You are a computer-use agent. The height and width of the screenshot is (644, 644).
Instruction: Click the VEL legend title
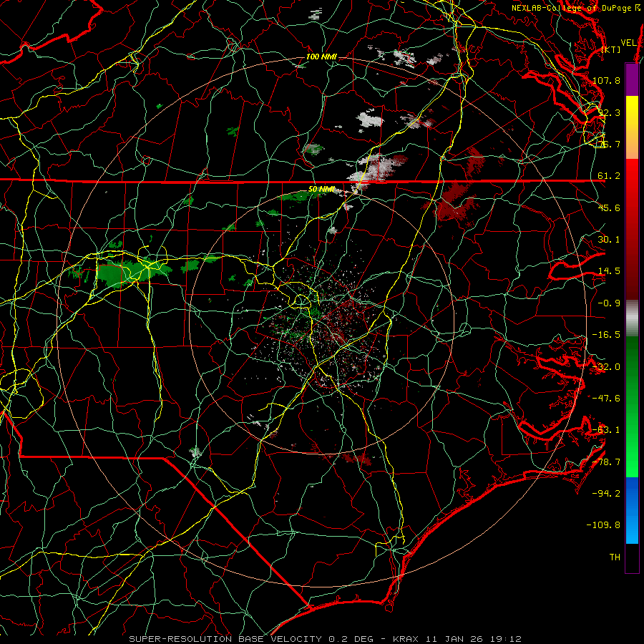point(628,42)
